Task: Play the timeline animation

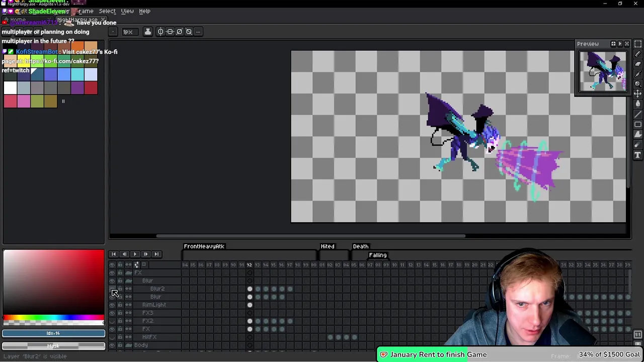Action: pyautogui.click(x=135, y=254)
